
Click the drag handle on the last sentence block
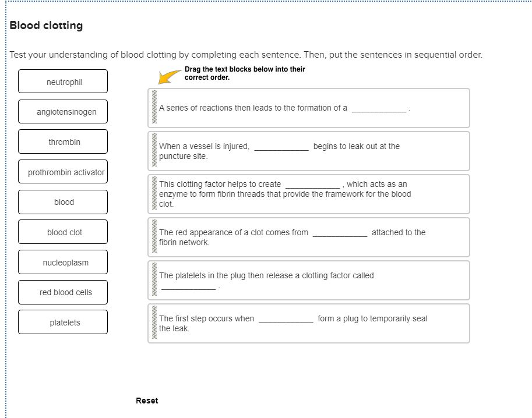(153, 323)
